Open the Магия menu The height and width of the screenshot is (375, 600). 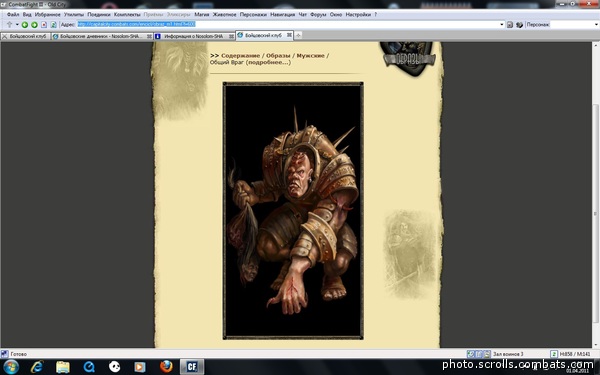(202, 15)
